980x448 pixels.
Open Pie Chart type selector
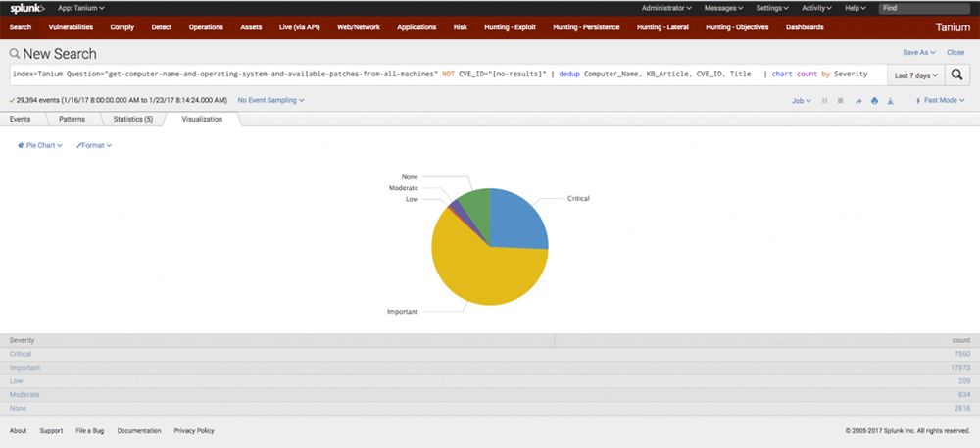pyautogui.click(x=40, y=145)
